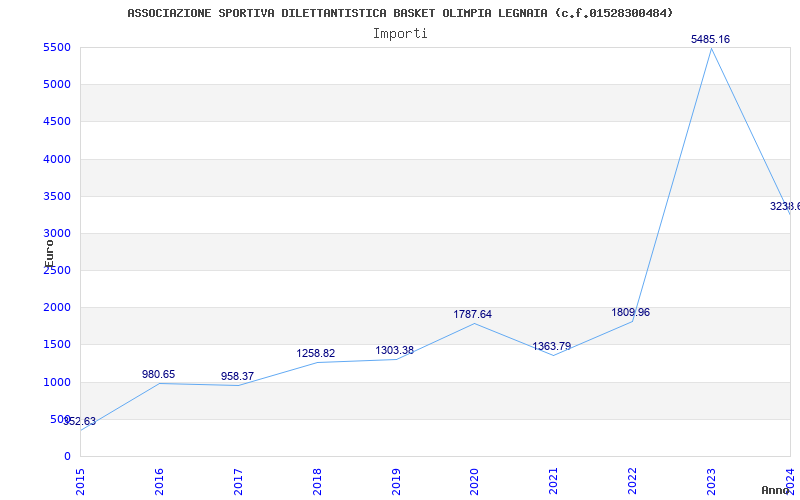Click the 2019 x-axis label
This screenshot has width=800, height=500.
point(395,482)
